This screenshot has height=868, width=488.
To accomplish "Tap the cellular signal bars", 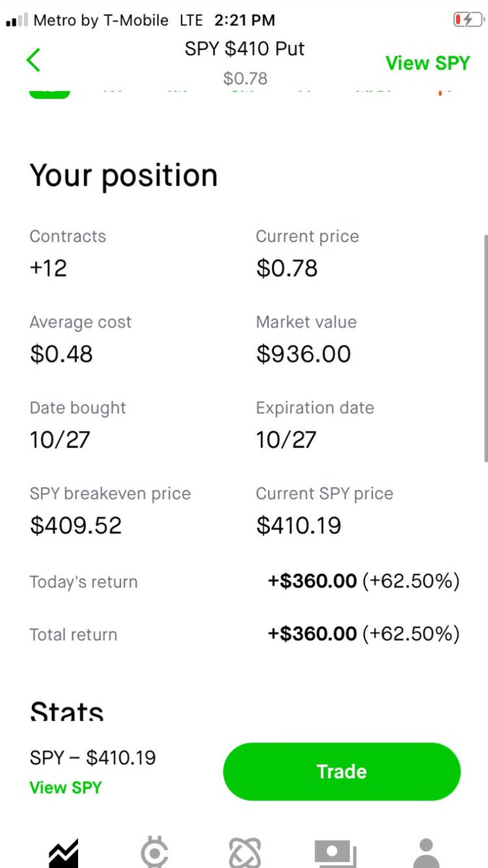I will pyautogui.click(x=17, y=20).
